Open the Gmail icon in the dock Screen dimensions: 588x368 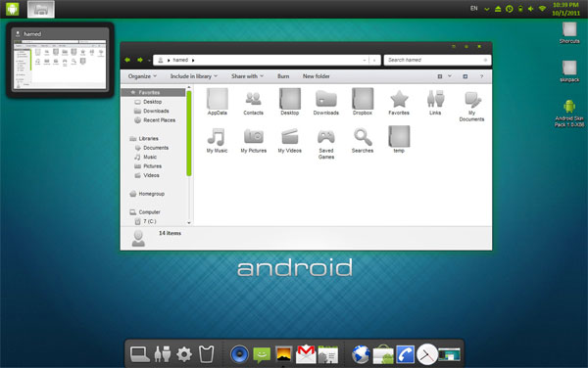(306, 353)
